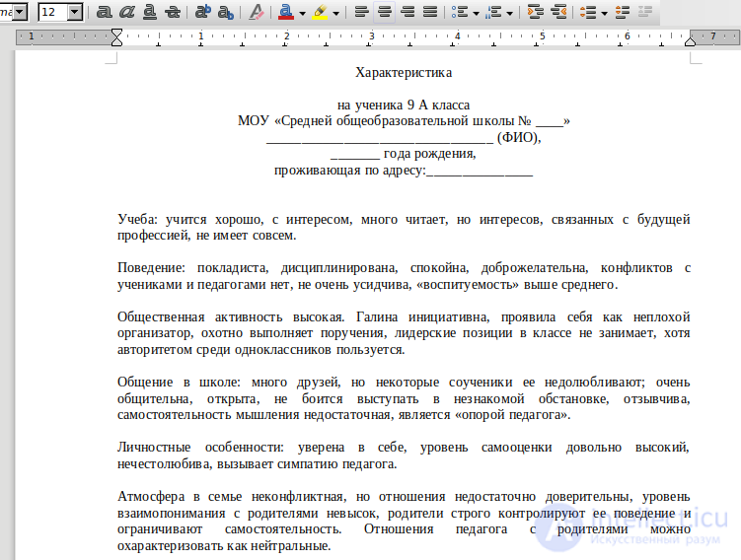Open the highlighting color dropdown arrow
The width and height of the screenshot is (741, 560).
[x=336, y=13]
